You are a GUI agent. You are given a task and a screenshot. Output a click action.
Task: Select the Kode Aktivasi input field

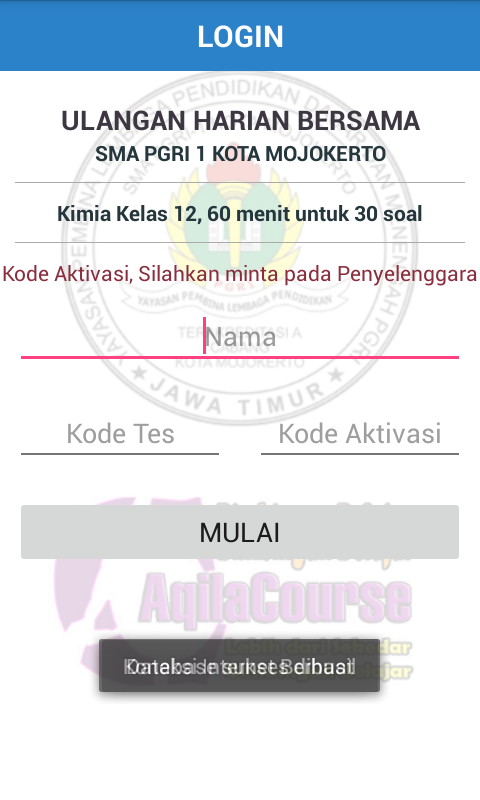tap(360, 434)
